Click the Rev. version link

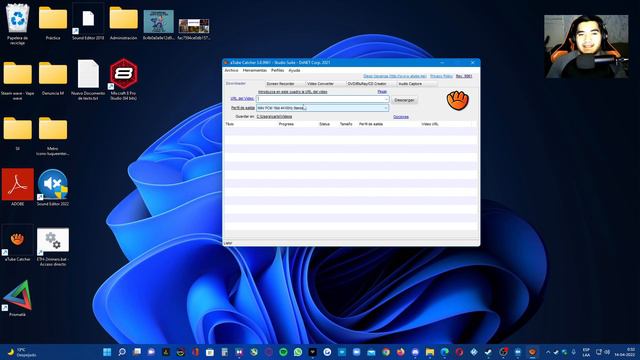tap(464, 76)
